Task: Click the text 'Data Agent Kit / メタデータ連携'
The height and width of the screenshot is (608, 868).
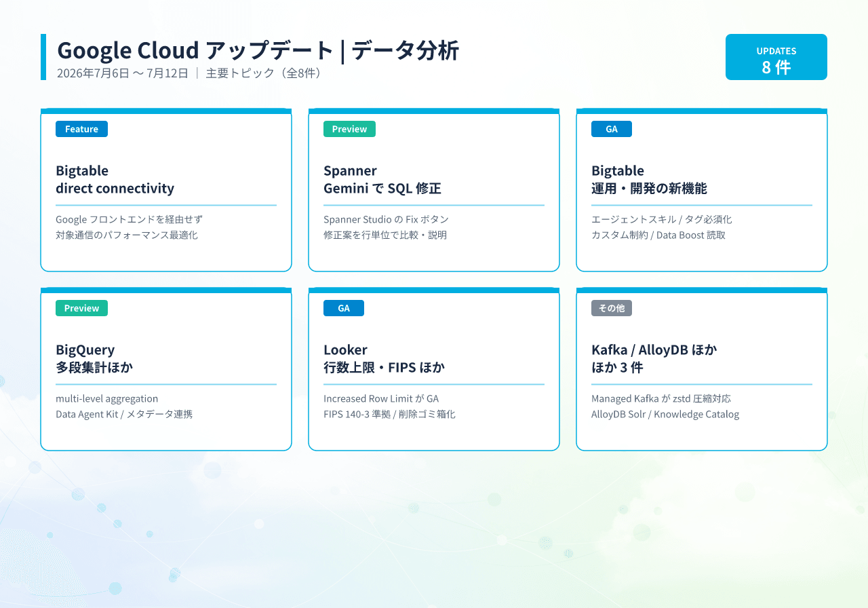Action: (x=124, y=414)
